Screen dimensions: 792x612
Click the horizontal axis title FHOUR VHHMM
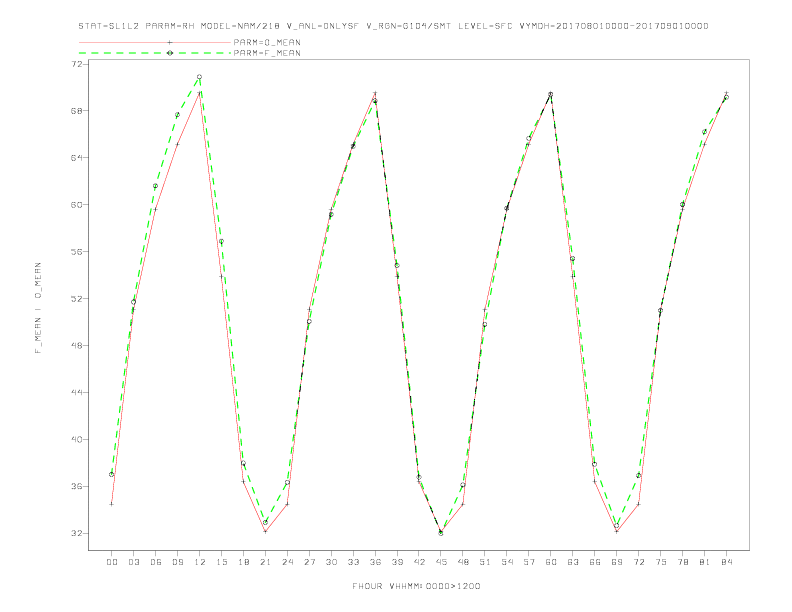coord(416,586)
